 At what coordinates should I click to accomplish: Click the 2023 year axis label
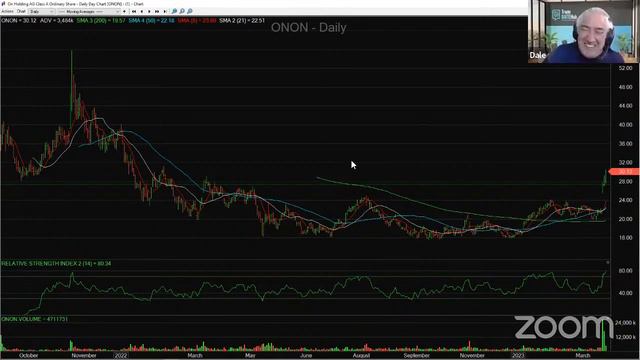pyautogui.click(x=518, y=356)
